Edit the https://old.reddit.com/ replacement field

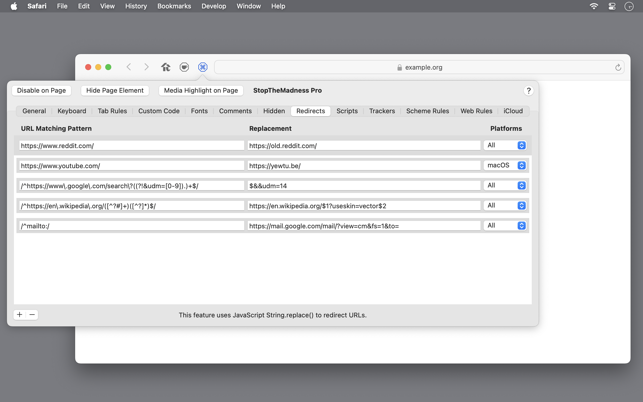click(x=364, y=145)
